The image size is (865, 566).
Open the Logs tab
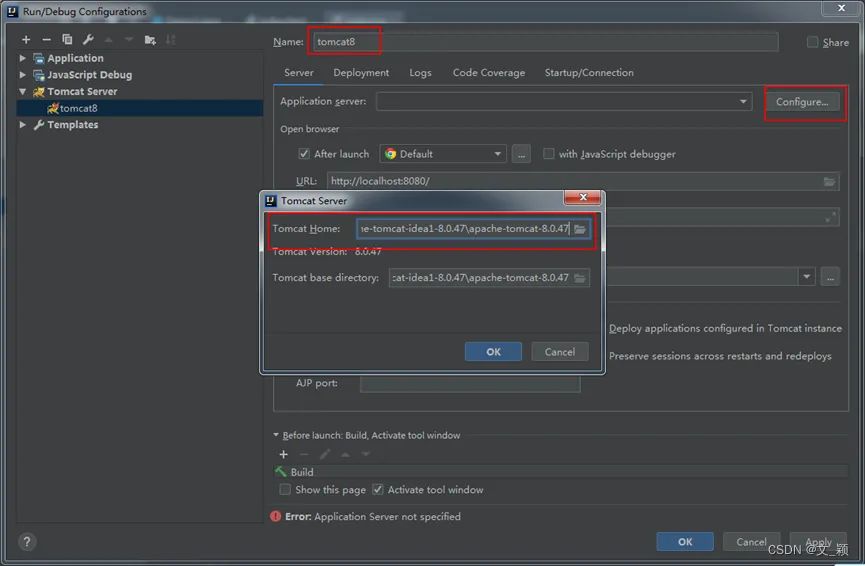click(420, 73)
